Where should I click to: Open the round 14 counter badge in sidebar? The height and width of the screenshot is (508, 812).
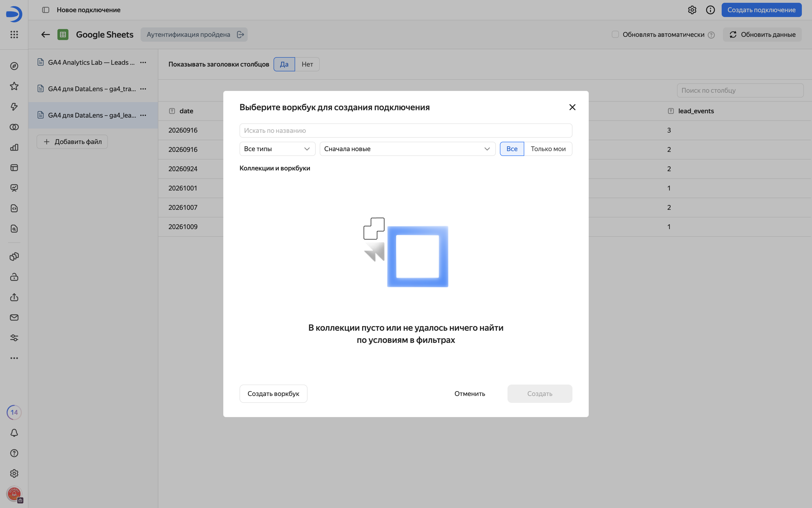[14, 412]
